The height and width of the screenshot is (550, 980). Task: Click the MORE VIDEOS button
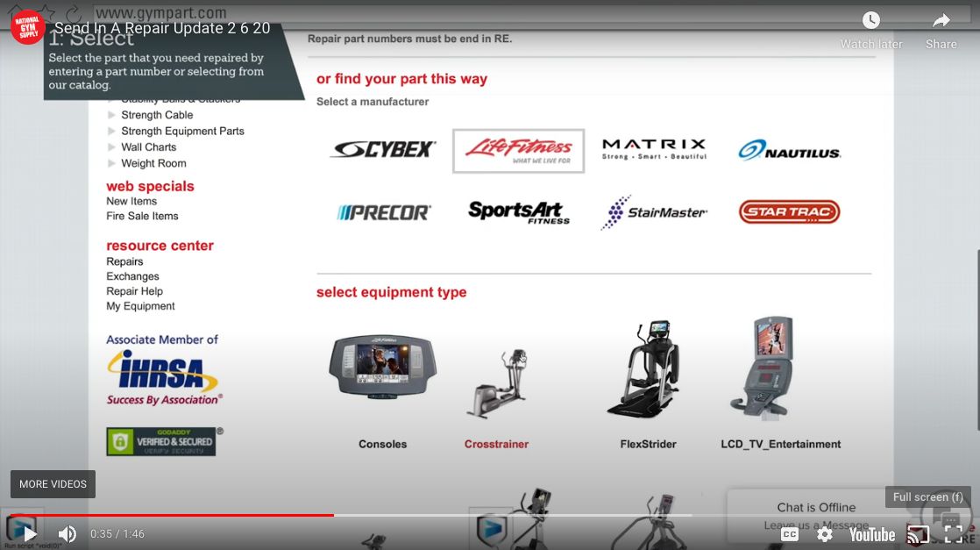point(53,484)
